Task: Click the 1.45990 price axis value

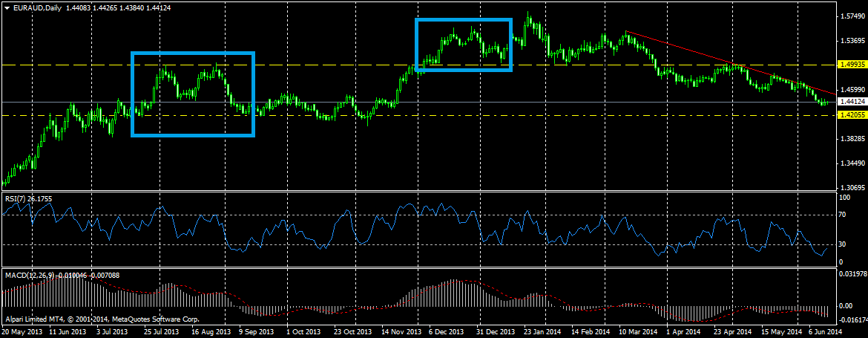Action: click(852, 89)
